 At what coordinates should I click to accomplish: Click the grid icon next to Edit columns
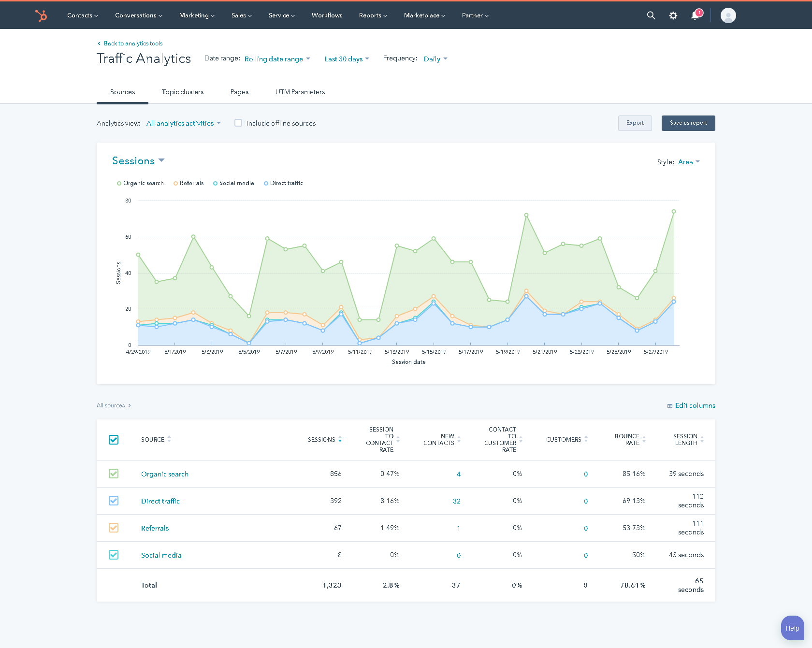coord(669,406)
